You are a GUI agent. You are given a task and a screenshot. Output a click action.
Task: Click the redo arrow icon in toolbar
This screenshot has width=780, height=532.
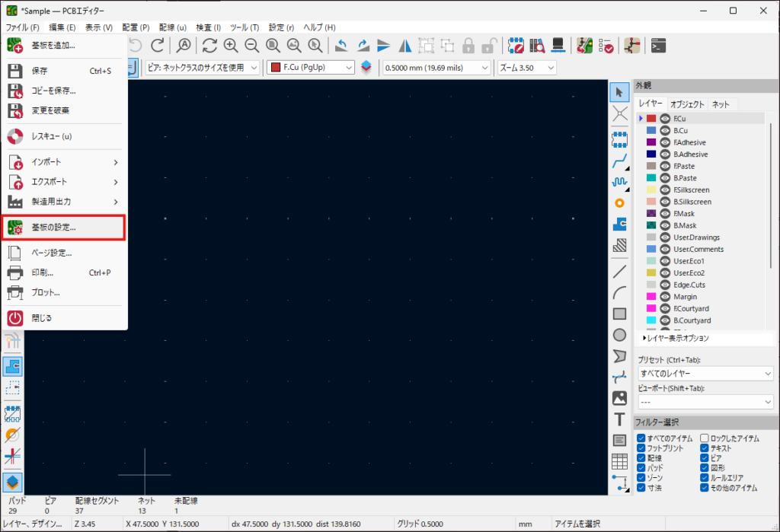[158, 45]
